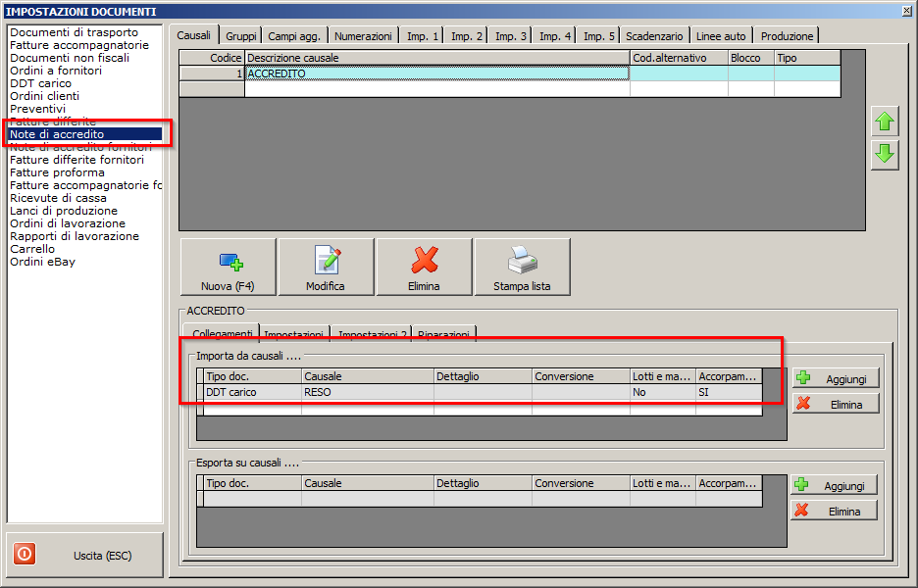Open the Impostazioni 2 sub-tab

coord(372,333)
